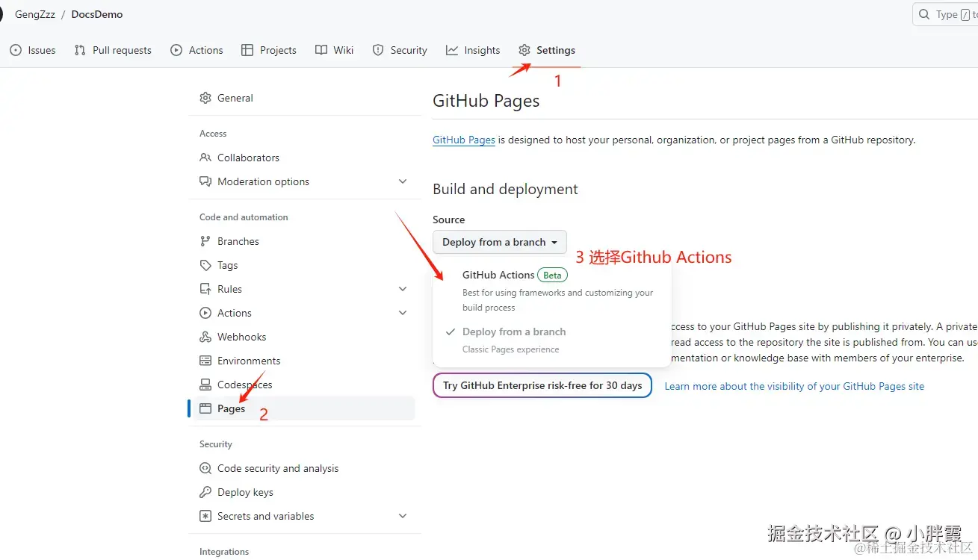Image resolution: width=978 pixels, height=560 pixels.
Task: Click the sidebar Actions play icon
Action: 205,313
